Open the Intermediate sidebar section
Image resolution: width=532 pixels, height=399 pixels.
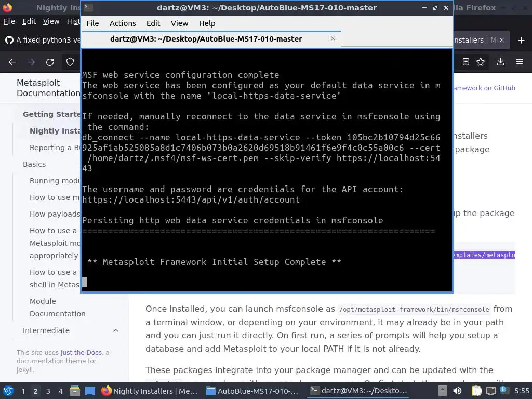(46, 330)
